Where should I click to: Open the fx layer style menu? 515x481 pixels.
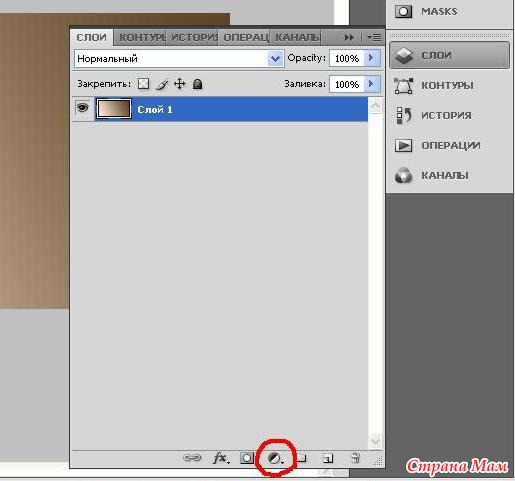click(x=221, y=458)
